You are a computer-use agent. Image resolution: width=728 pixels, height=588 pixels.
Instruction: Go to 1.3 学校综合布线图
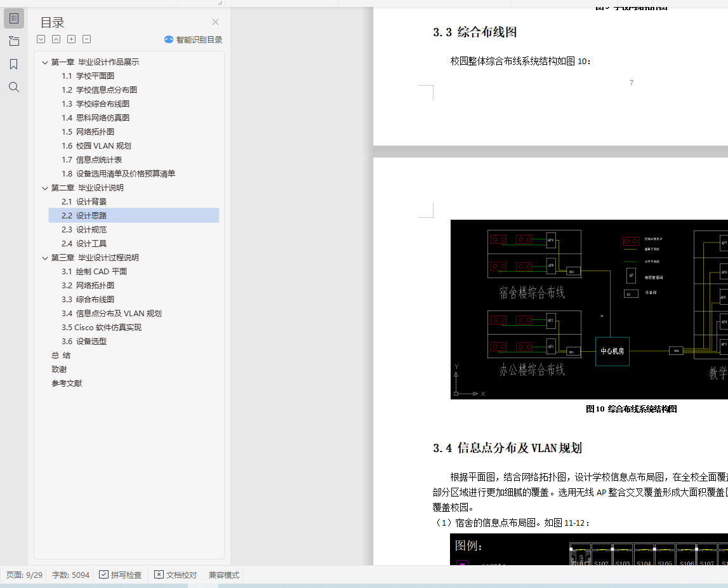coord(96,104)
